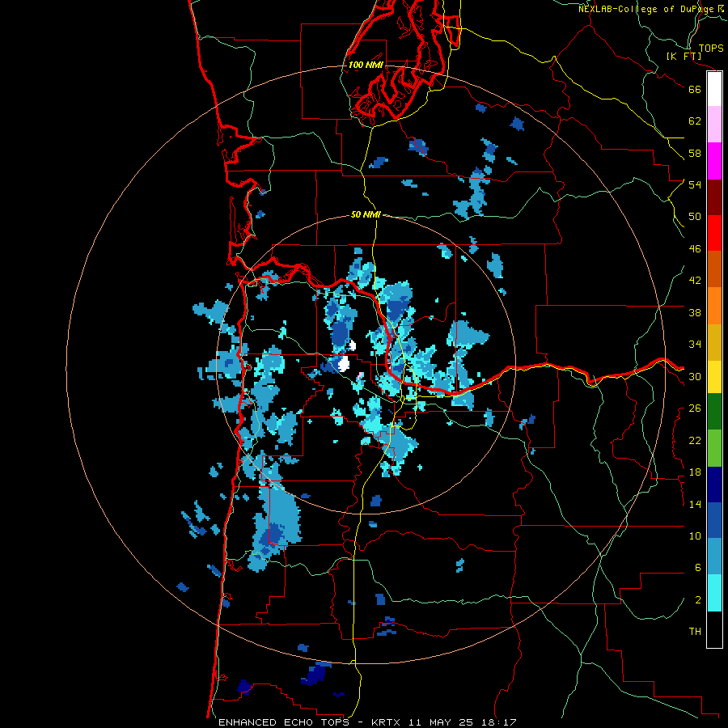
Task: Click the light green 18-22 kft legend swatch
Action: point(714,448)
